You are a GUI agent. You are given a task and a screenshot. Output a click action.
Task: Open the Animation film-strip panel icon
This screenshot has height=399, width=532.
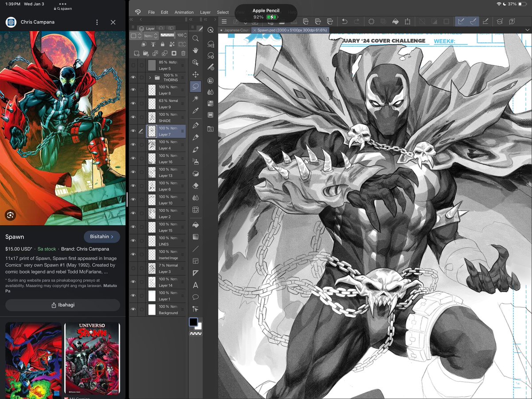210,115
